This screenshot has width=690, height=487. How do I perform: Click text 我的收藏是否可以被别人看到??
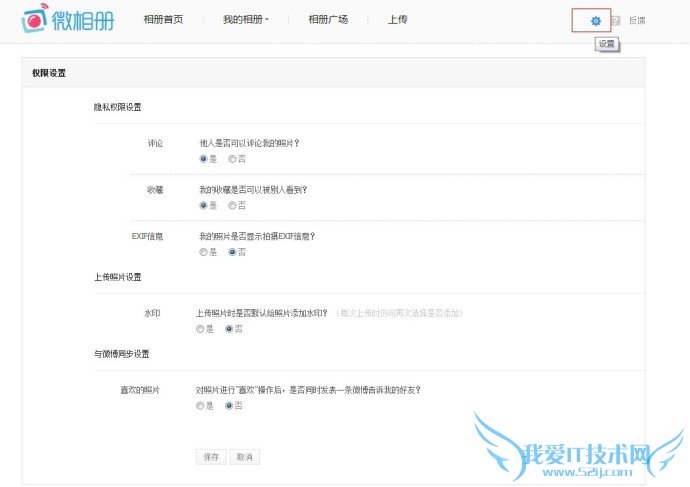click(253, 190)
